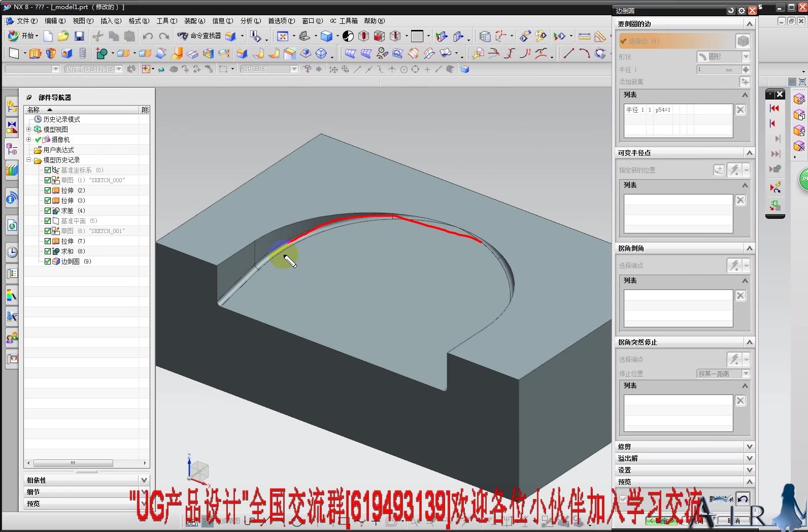Click the Hole feature icon
Image resolution: width=808 pixels, height=532 pixels.
66,53
